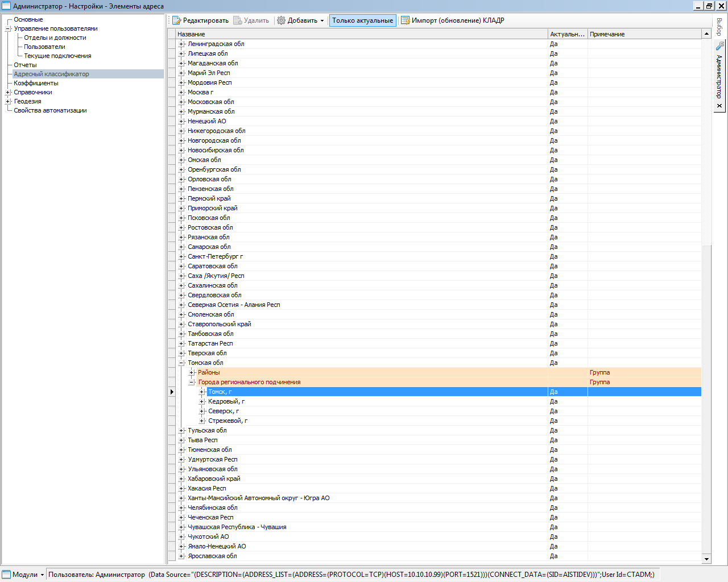Image resolution: width=728 pixels, height=582 pixels.
Task: Open Коэффициенты in the left navigation
Action: click(36, 83)
